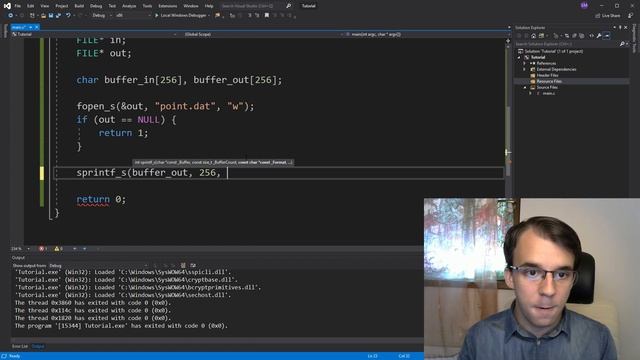Click the Solution Explorer search magnifier icon
Image resolution: width=640 pixels, height=360 pixels.
[x=622, y=44]
